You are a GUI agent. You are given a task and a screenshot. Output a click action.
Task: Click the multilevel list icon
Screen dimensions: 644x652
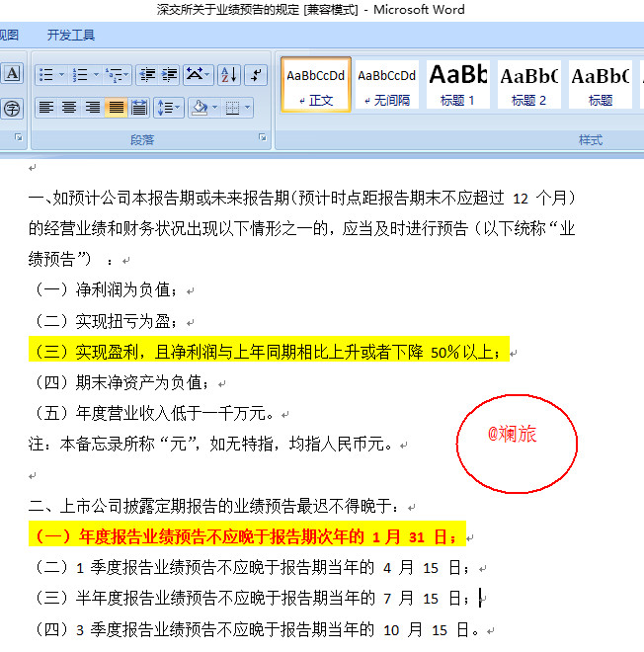click(114, 75)
